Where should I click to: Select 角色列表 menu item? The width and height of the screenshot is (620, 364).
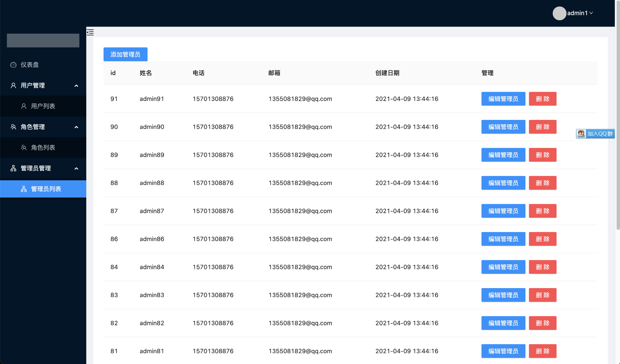pos(43,148)
